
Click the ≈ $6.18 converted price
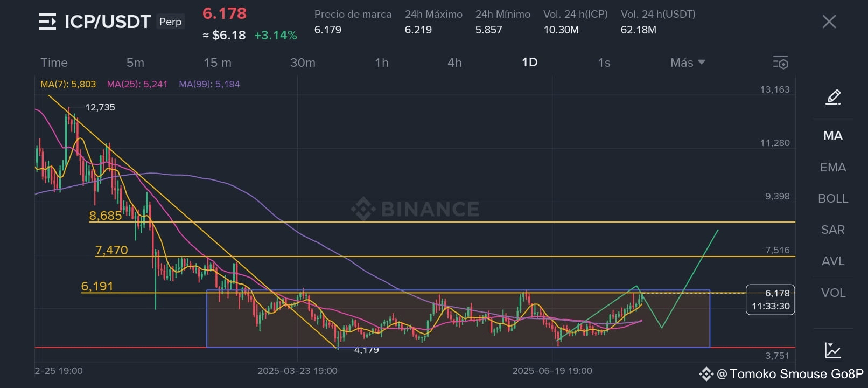(224, 35)
